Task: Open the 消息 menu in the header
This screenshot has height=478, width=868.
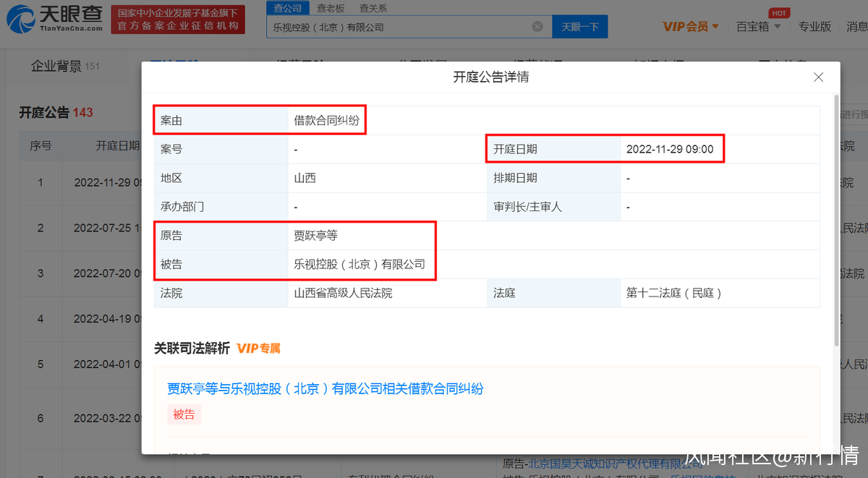Action: click(857, 26)
